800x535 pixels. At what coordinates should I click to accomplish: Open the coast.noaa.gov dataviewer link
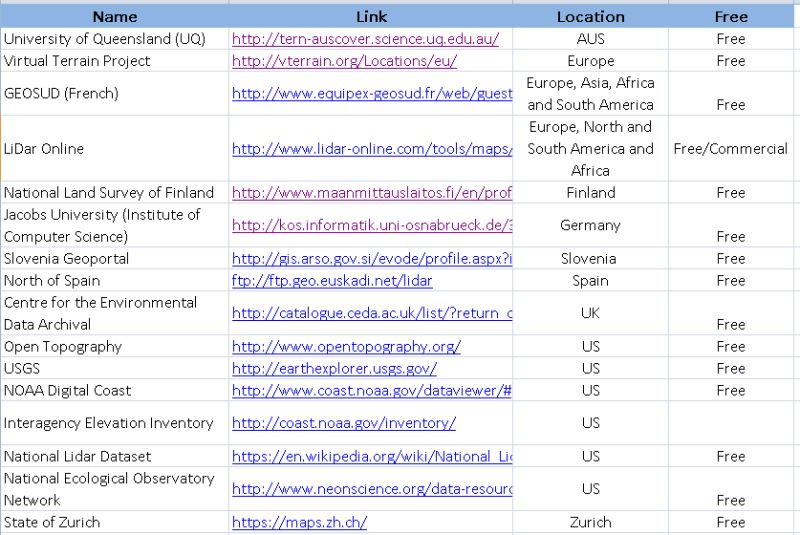point(372,390)
